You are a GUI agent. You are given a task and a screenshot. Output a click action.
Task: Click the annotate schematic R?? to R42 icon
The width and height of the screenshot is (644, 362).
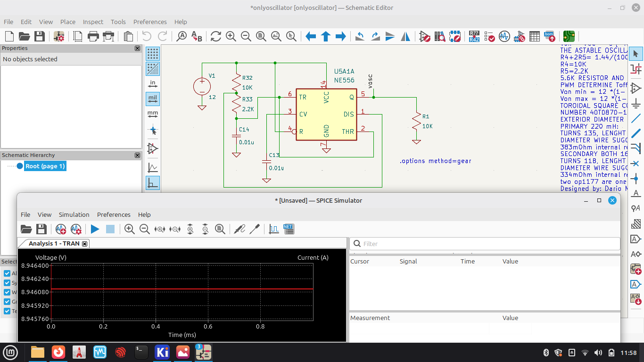coord(474,36)
